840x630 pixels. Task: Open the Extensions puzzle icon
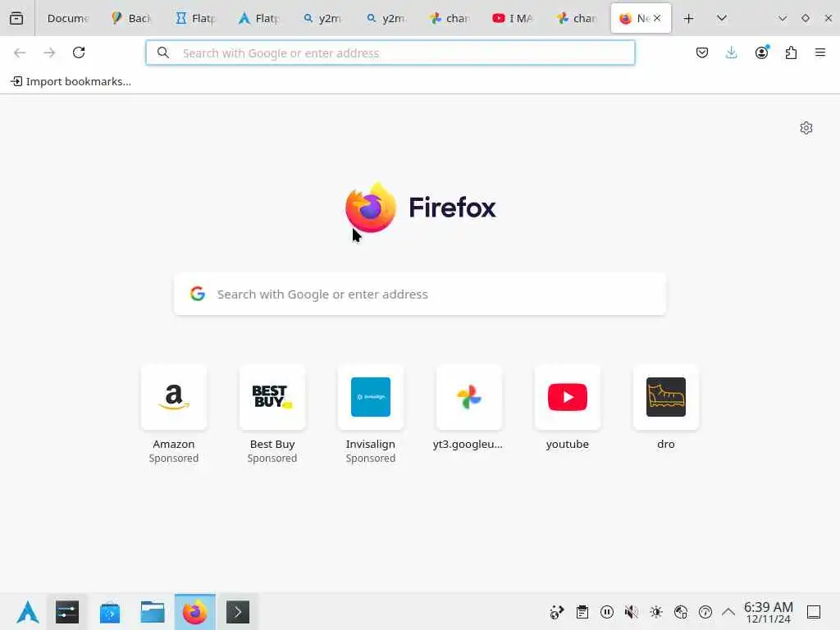(791, 52)
